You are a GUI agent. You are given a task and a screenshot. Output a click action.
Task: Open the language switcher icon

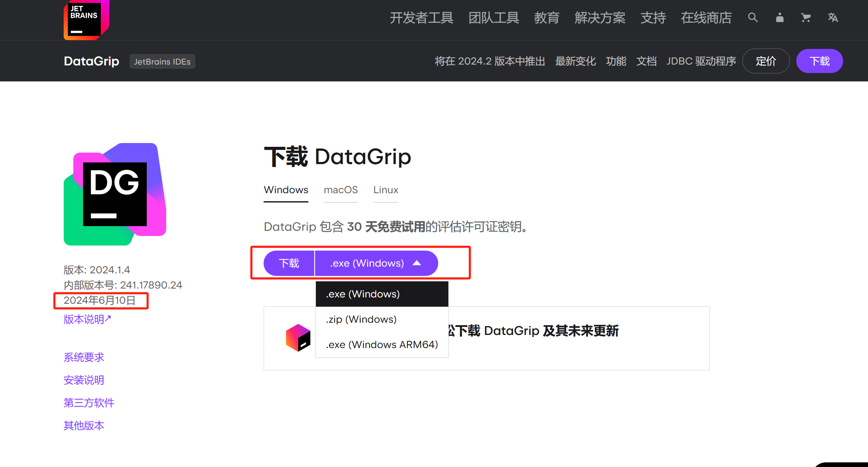point(833,18)
